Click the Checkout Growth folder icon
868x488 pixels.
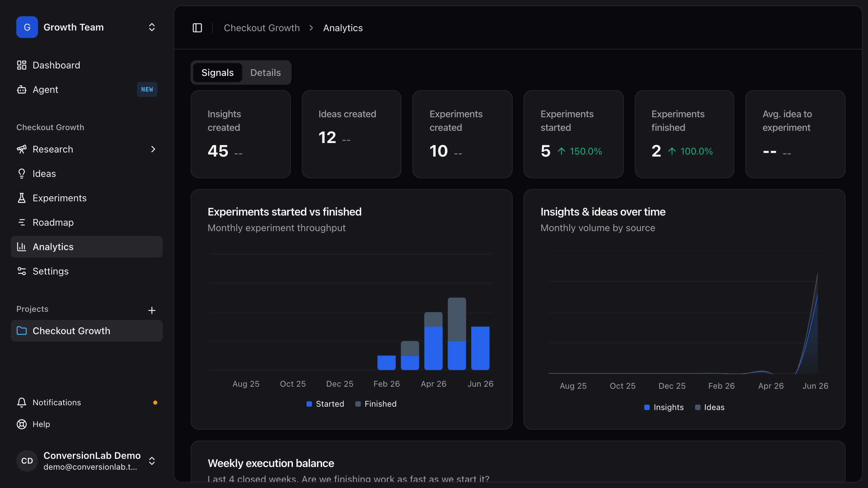click(22, 331)
